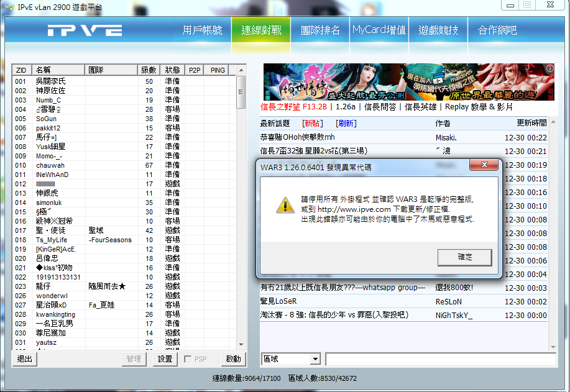Screen dimensions: 570x392
Task: Open topic 驚見LoSeR
Action: point(278,301)
